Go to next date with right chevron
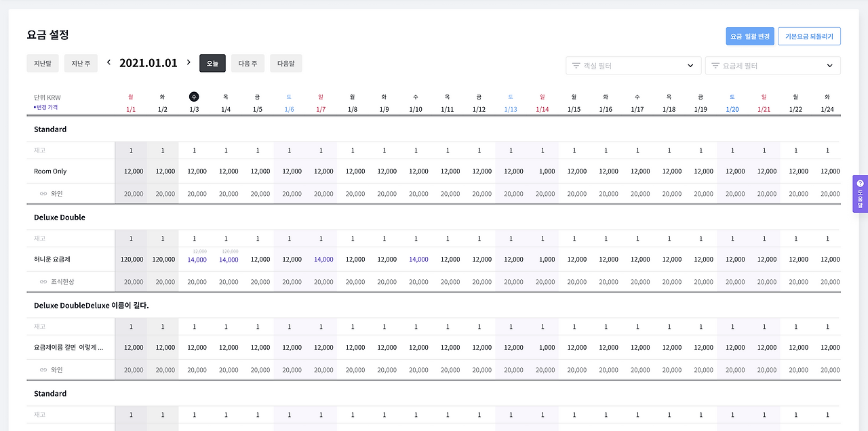 click(189, 62)
